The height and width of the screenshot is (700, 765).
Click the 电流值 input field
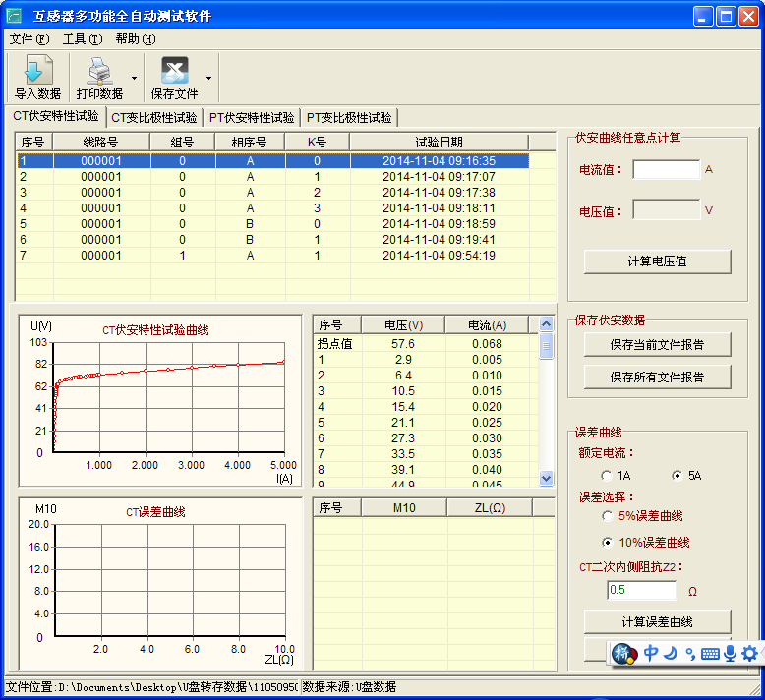tap(666, 170)
